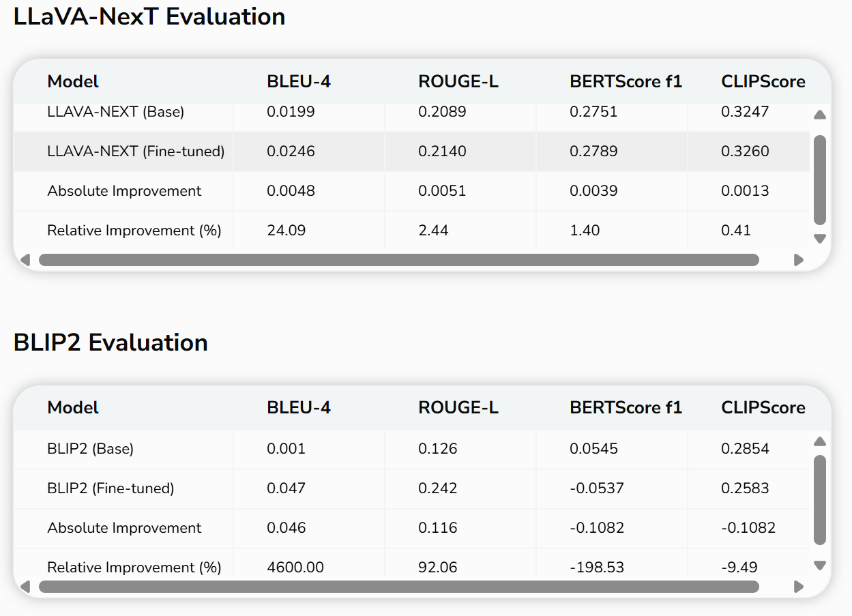Image resolution: width=852 pixels, height=616 pixels.
Task: Click 24.09 relative improvement cell
Action: (287, 231)
